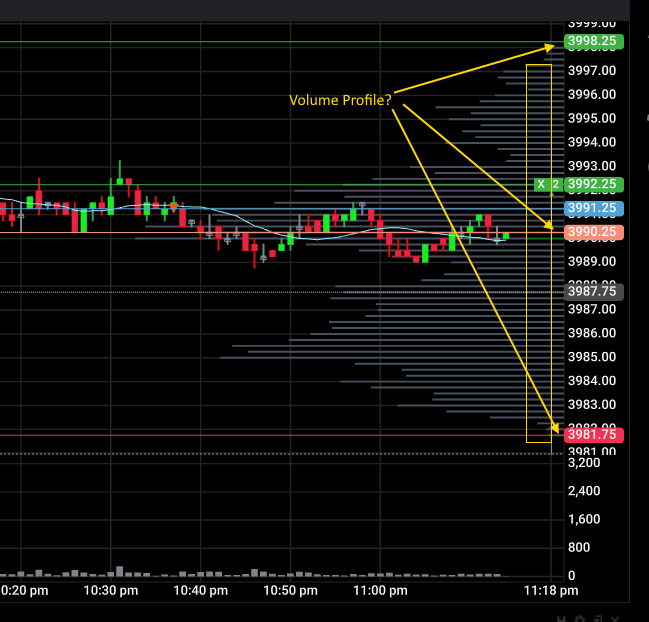
Task: Cancel the order via the X marker at 3992.25
Action: coord(541,185)
